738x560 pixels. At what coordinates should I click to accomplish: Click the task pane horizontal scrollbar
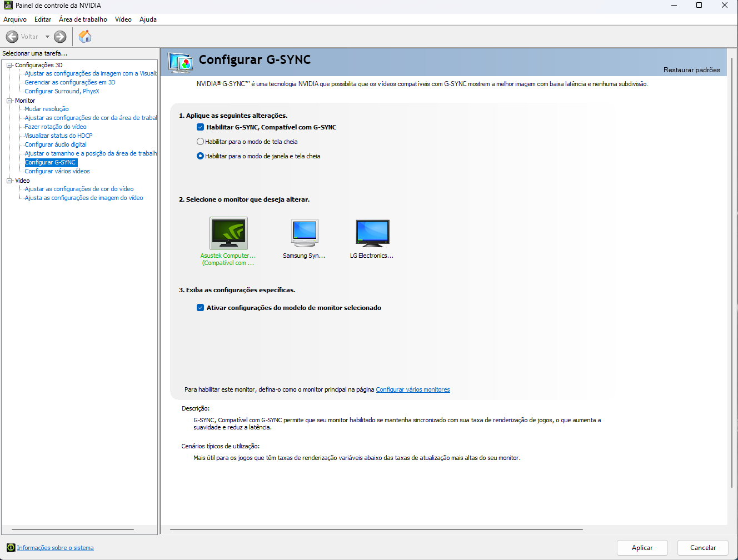pyautogui.click(x=73, y=529)
